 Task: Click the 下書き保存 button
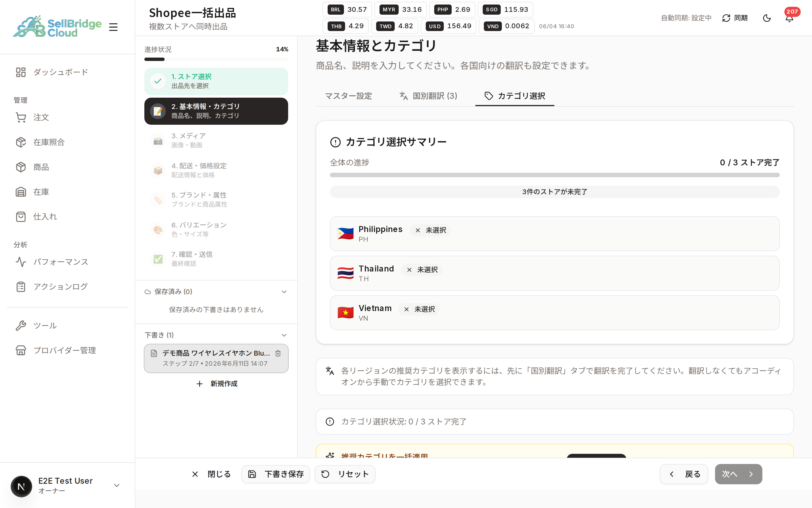(x=276, y=474)
